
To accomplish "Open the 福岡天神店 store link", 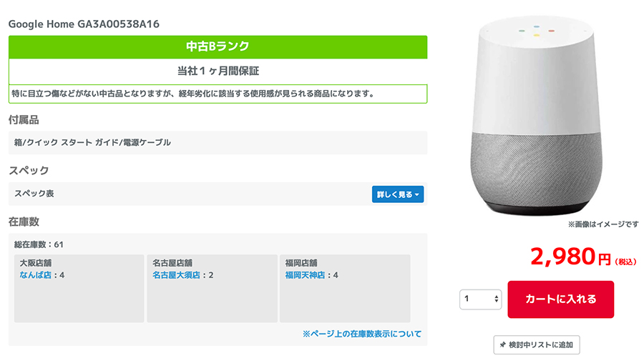I will coord(305,275).
